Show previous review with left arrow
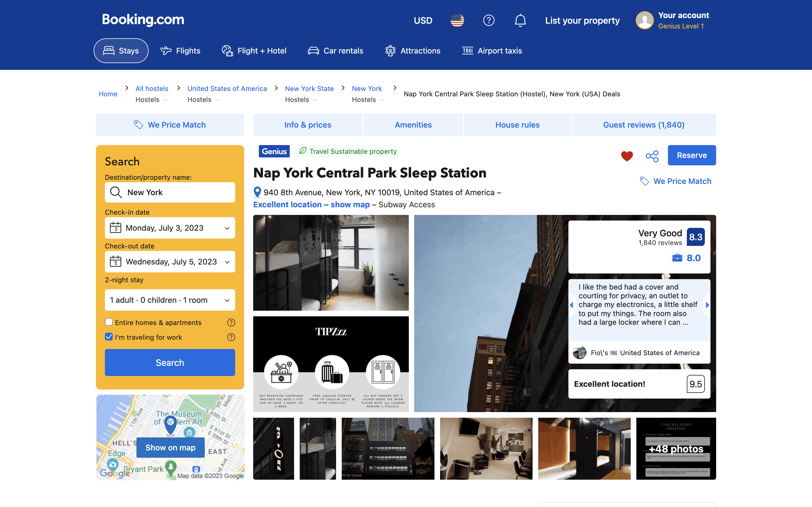 [572, 305]
